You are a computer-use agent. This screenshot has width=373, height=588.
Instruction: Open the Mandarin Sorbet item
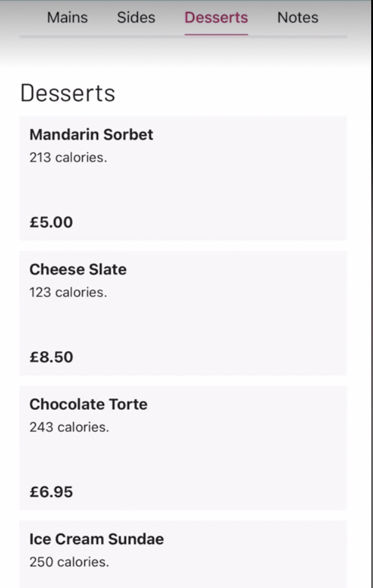coord(91,135)
